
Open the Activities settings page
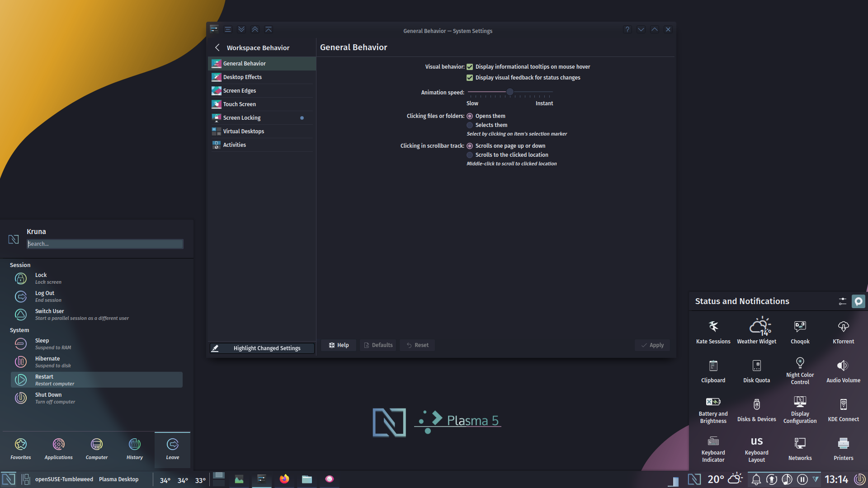pos(262,145)
